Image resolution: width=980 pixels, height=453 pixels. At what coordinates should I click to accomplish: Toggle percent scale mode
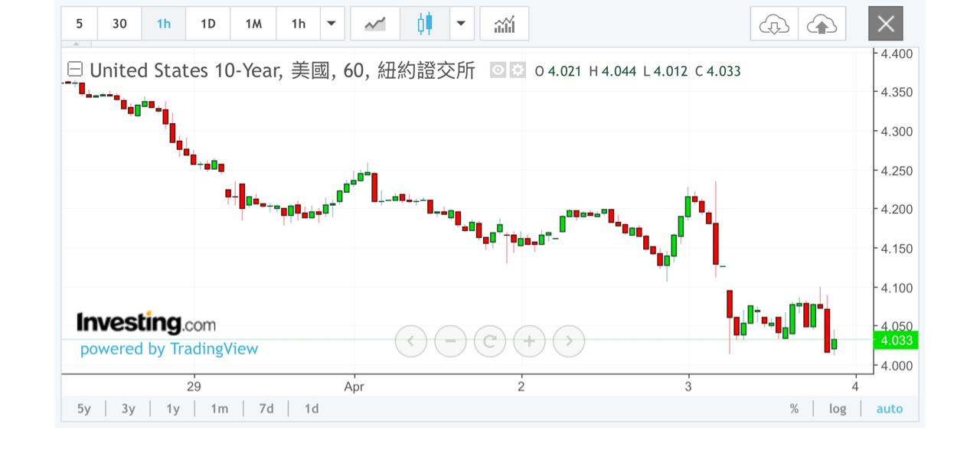point(794,409)
